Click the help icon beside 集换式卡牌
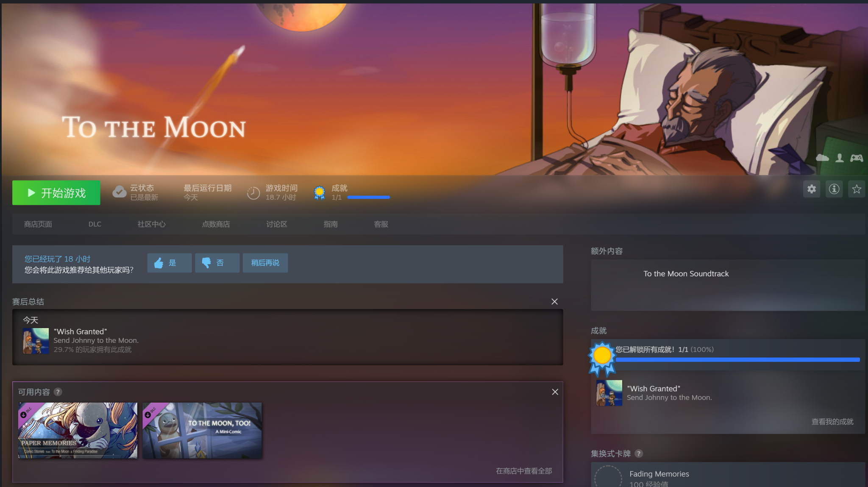 click(639, 454)
